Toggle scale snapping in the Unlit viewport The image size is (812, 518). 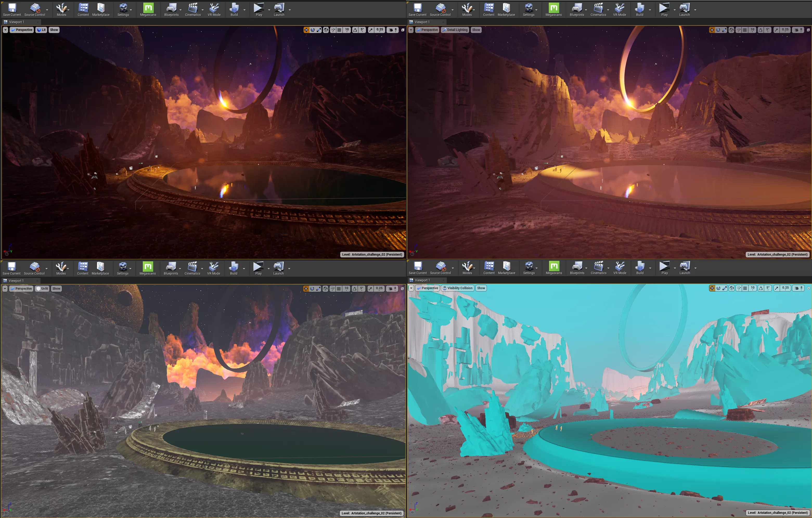(370, 289)
